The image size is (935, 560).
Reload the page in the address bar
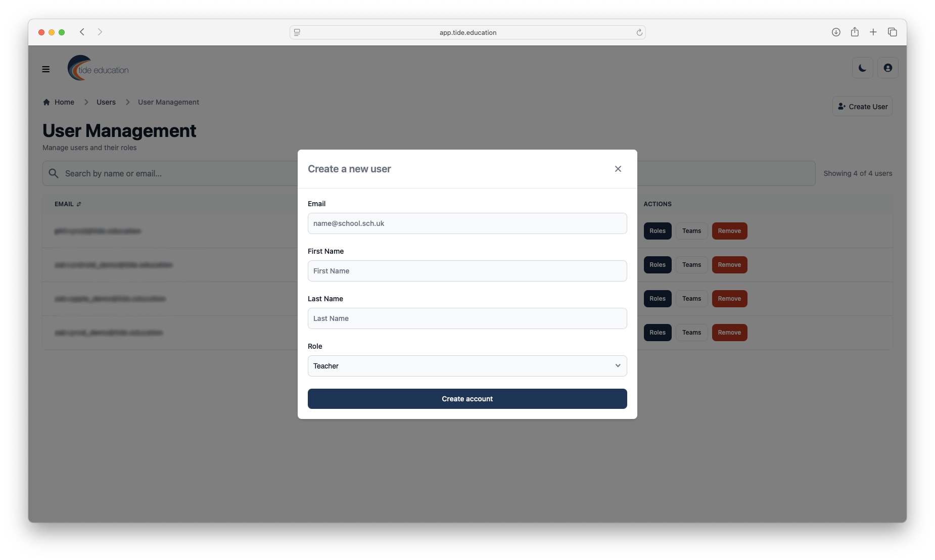[x=639, y=32]
